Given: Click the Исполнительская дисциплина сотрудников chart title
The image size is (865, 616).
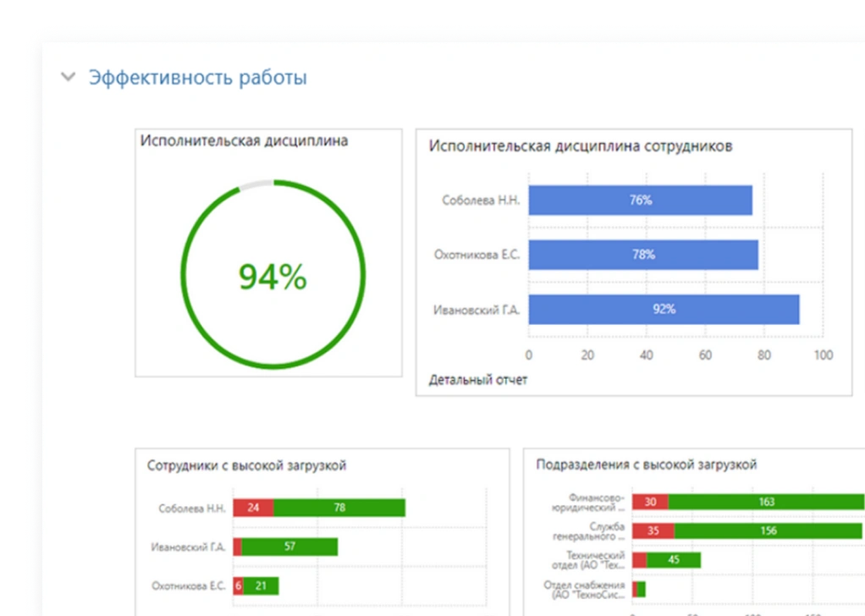Looking at the screenshot, I should 580,146.
